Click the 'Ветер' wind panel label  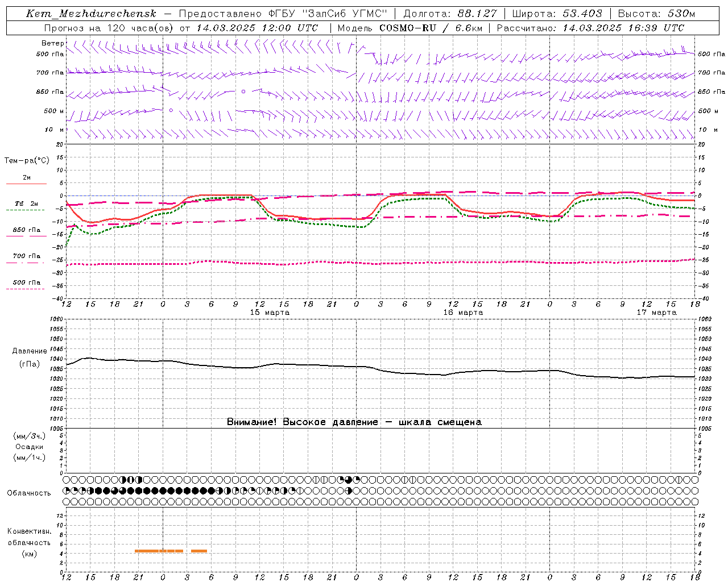[53, 43]
